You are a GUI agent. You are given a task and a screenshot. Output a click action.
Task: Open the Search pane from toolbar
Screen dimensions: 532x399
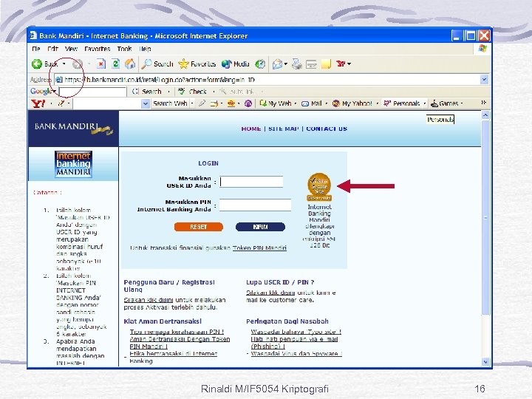(157, 64)
